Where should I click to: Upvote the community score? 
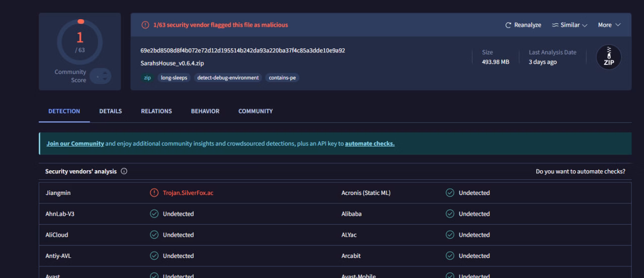[105, 73]
